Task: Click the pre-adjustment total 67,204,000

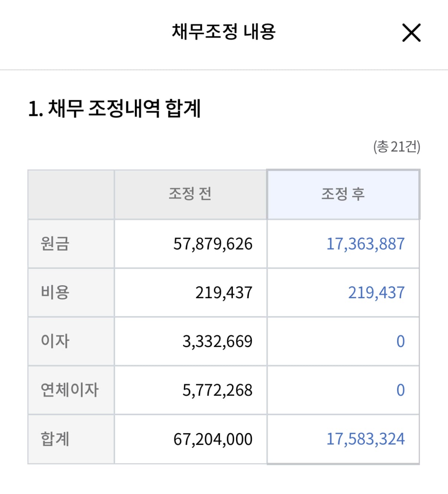Action: tap(217, 439)
